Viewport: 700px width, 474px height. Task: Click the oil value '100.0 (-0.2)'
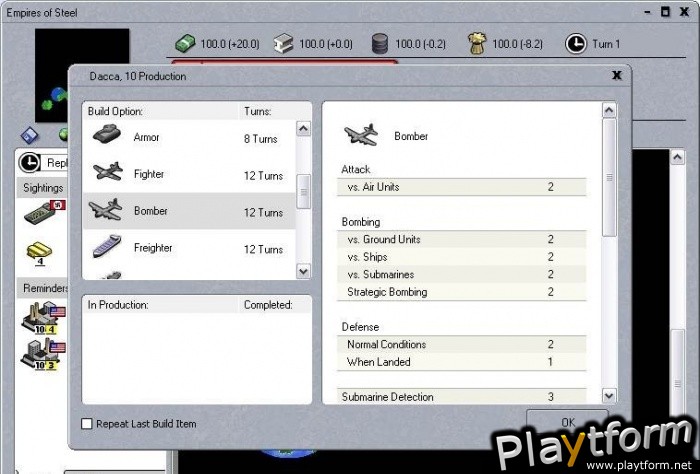point(421,44)
